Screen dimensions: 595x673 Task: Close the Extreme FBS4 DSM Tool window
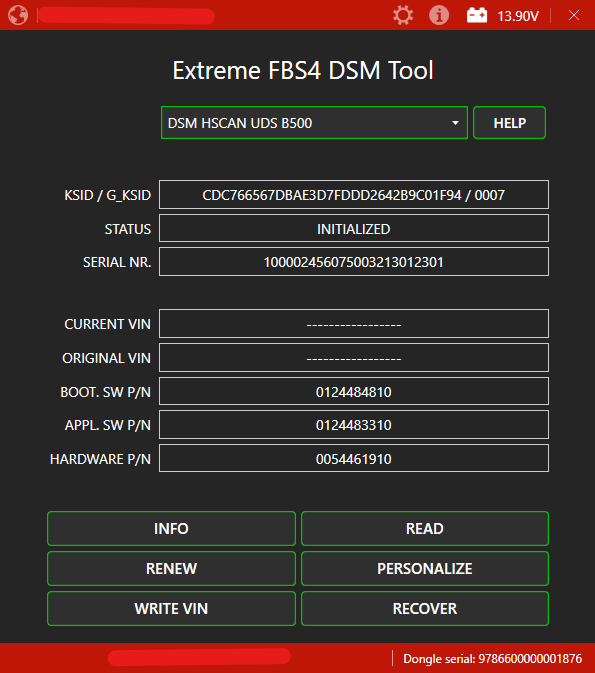tap(574, 15)
